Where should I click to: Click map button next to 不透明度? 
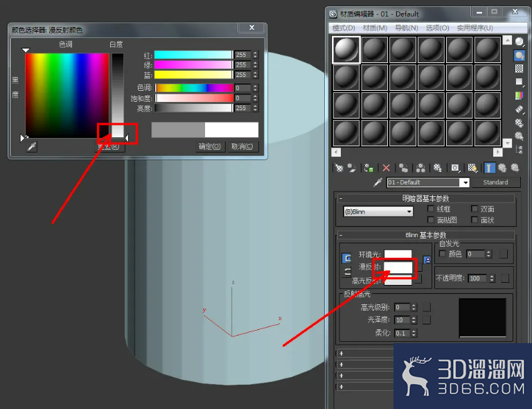[x=504, y=278]
